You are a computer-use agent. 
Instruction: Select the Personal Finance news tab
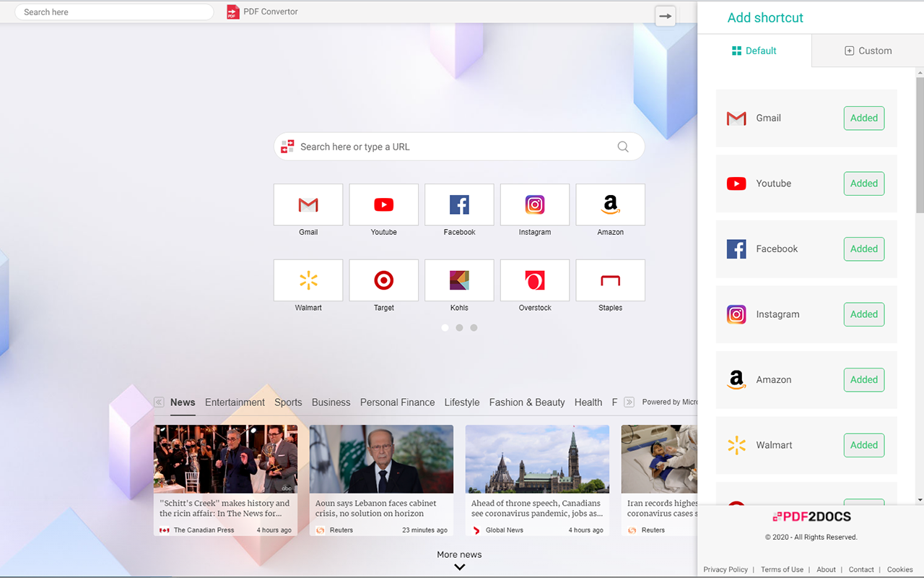(397, 402)
